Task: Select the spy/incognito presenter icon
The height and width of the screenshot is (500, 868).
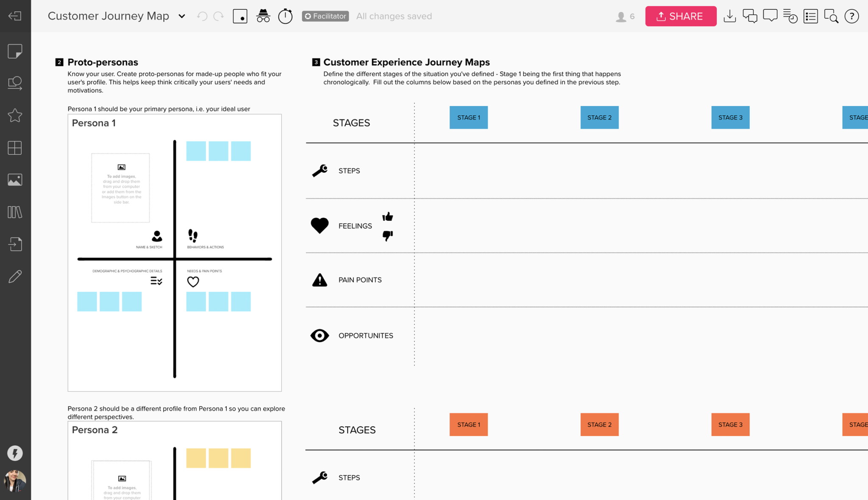Action: click(x=262, y=16)
